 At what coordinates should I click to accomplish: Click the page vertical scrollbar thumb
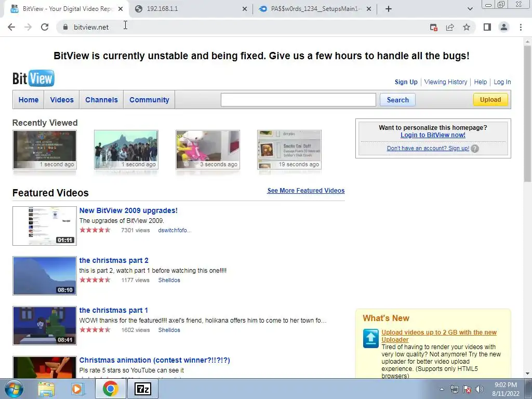tap(527, 114)
